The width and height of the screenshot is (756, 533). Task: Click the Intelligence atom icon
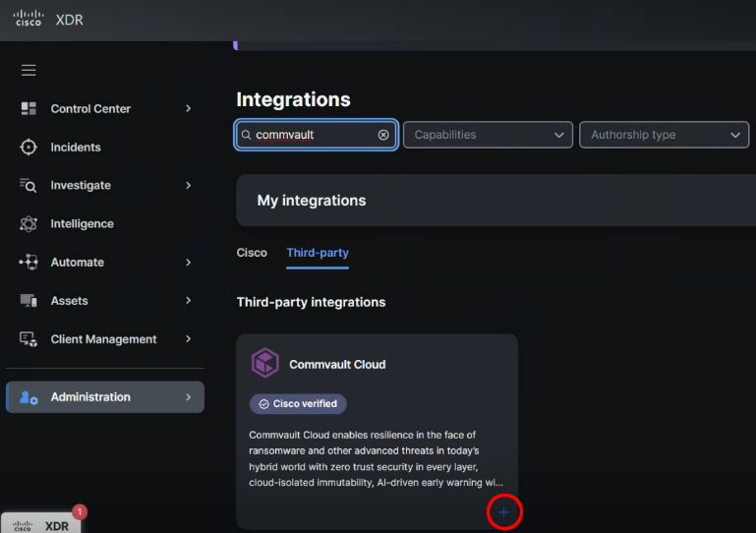tap(29, 224)
